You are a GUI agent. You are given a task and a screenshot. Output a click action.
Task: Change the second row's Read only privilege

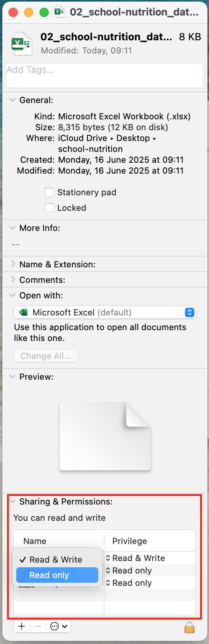tap(129, 570)
